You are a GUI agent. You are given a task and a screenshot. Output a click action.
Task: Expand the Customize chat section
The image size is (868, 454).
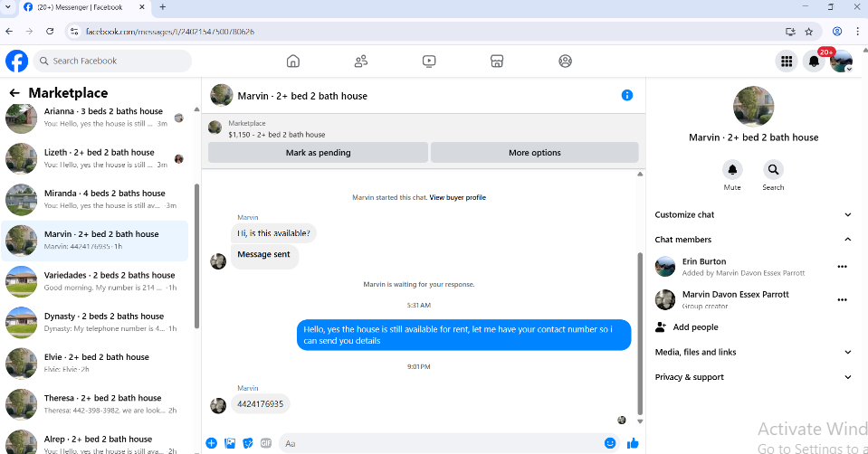(753, 214)
